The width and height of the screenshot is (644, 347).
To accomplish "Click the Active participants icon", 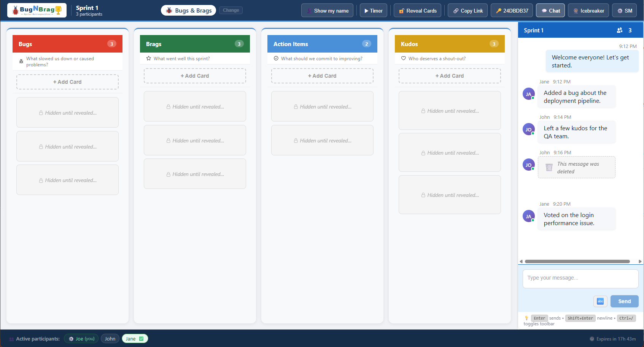I will (x=12, y=339).
